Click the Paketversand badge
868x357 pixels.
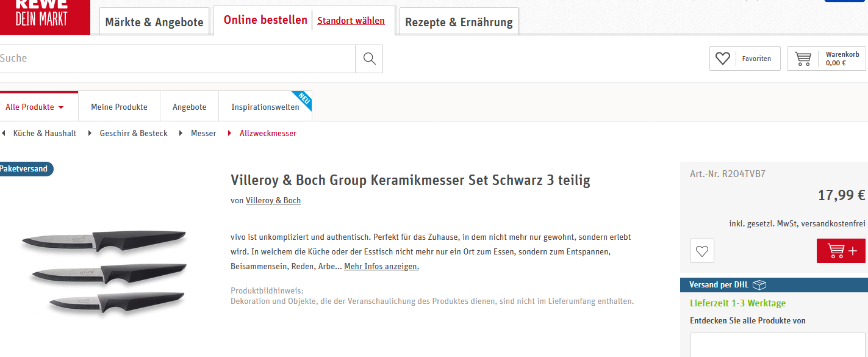pos(24,169)
